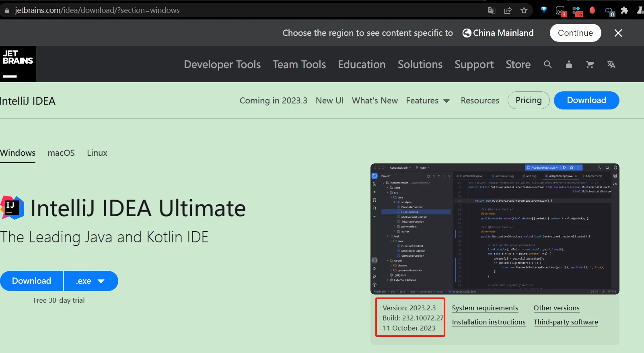The height and width of the screenshot is (353, 644).
Task: Dismiss the region selection banner
Action: click(x=618, y=33)
